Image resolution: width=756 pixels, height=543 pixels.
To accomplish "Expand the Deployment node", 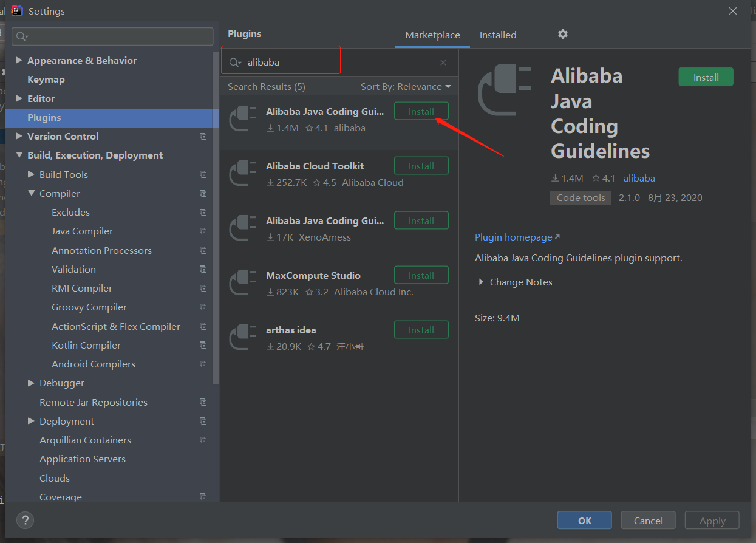I will tap(31, 421).
